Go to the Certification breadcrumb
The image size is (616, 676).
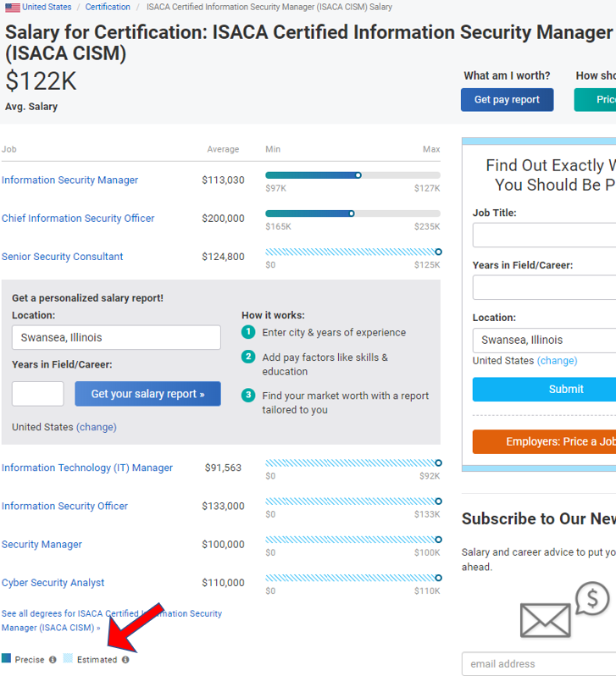108,7
